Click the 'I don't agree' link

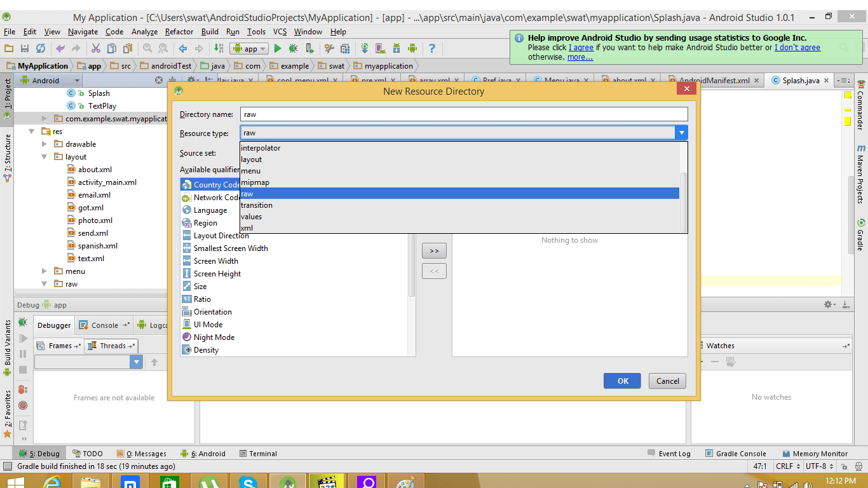(797, 48)
